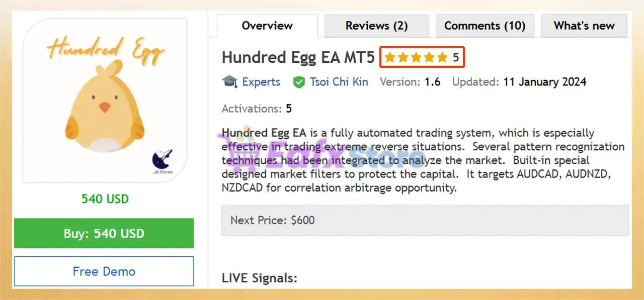Click the graduation cap Experts icon

229,82
